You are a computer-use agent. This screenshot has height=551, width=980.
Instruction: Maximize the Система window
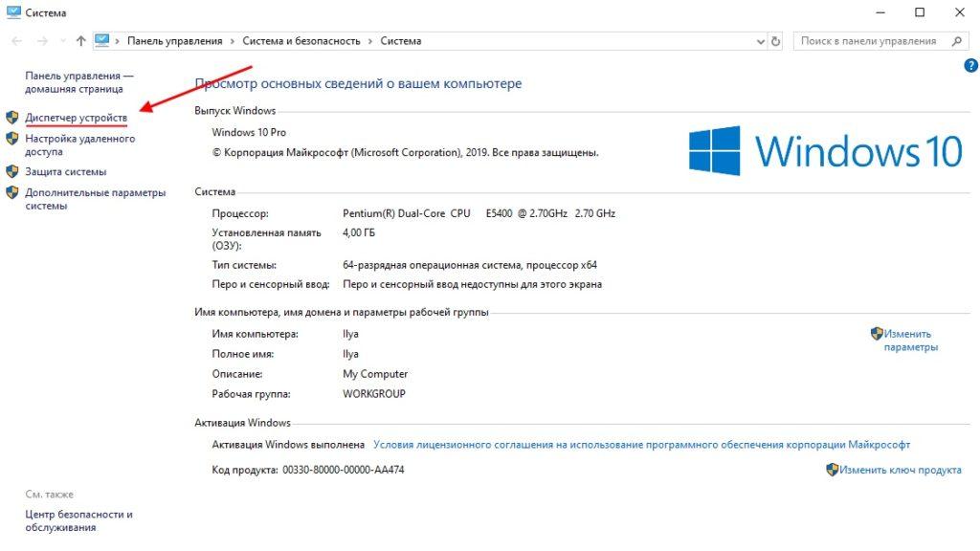pos(920,12)
